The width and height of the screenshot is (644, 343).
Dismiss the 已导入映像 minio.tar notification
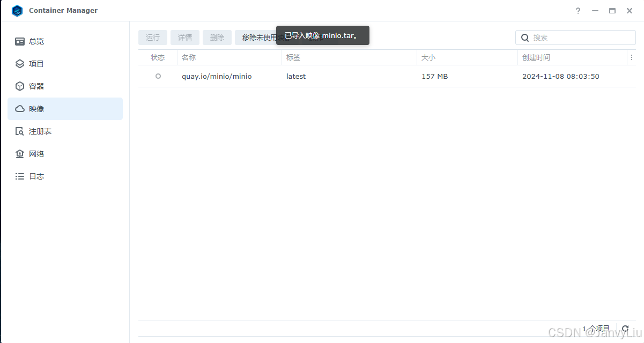[323, 35]
